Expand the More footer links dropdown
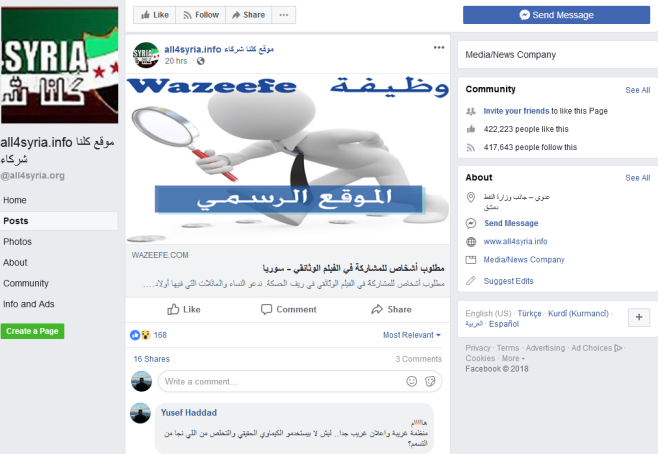This screenshot has height=454, width=658. [513, 358]
